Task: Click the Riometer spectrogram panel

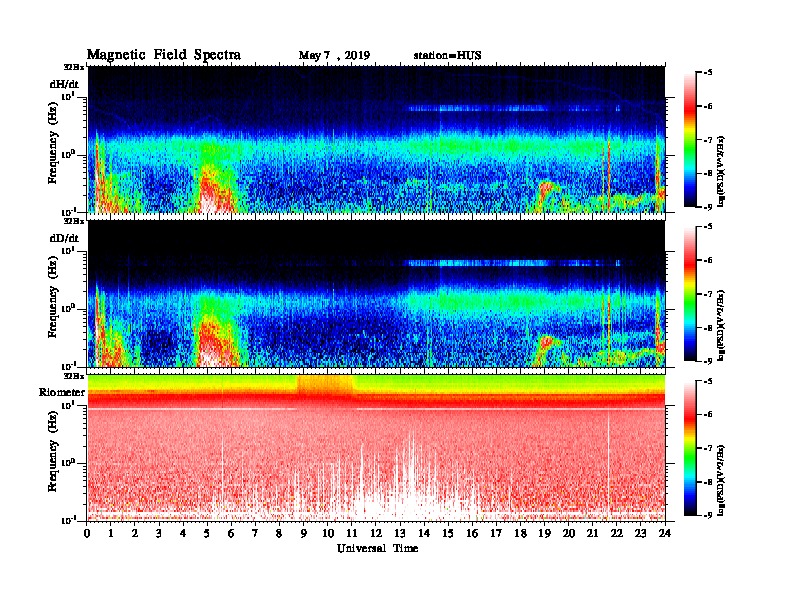Action: pyautogui.click(x=376, y=448)
